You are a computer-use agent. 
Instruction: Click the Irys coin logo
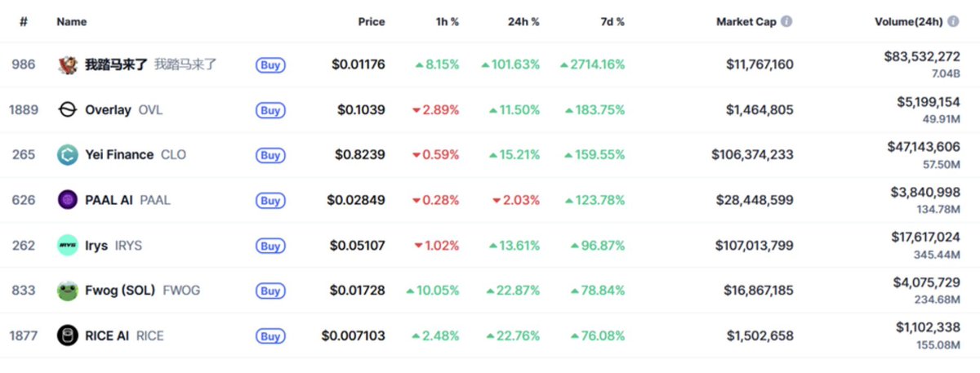click(x=68, y=245)
